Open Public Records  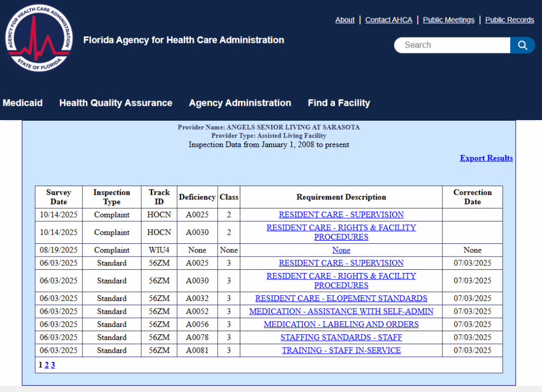pos(509,20)
